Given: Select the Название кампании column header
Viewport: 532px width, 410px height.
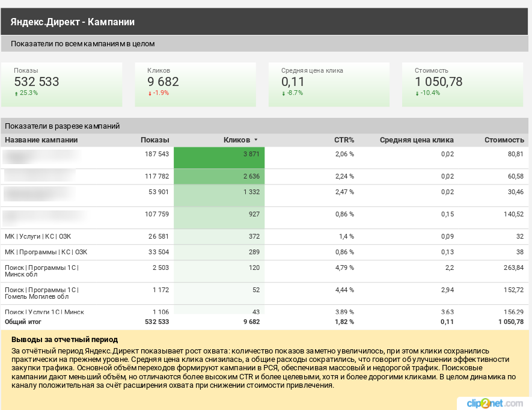Looking at the screenshot, I should tap(41, 140).
